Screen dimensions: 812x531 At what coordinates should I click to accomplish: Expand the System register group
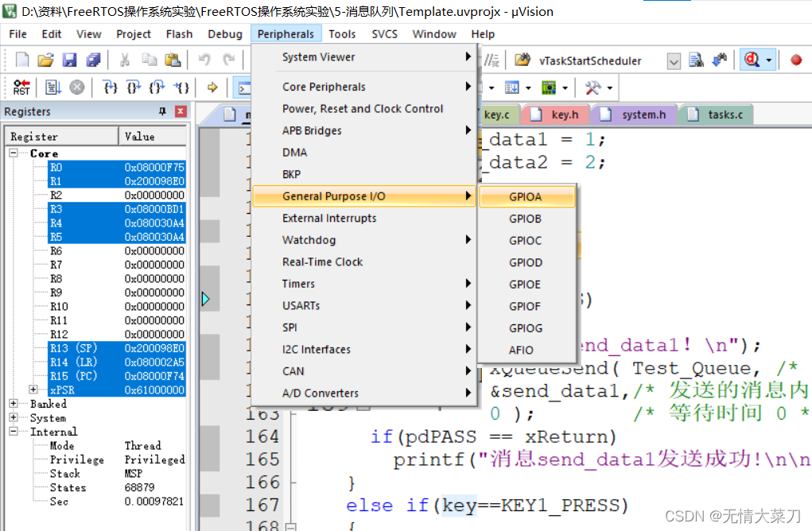click(x=14, y=417)
